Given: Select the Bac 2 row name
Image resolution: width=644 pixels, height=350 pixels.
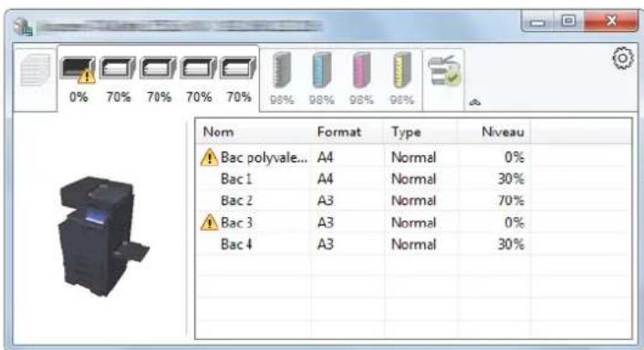Looking at the screenshot, I should (x=236, y=201).
